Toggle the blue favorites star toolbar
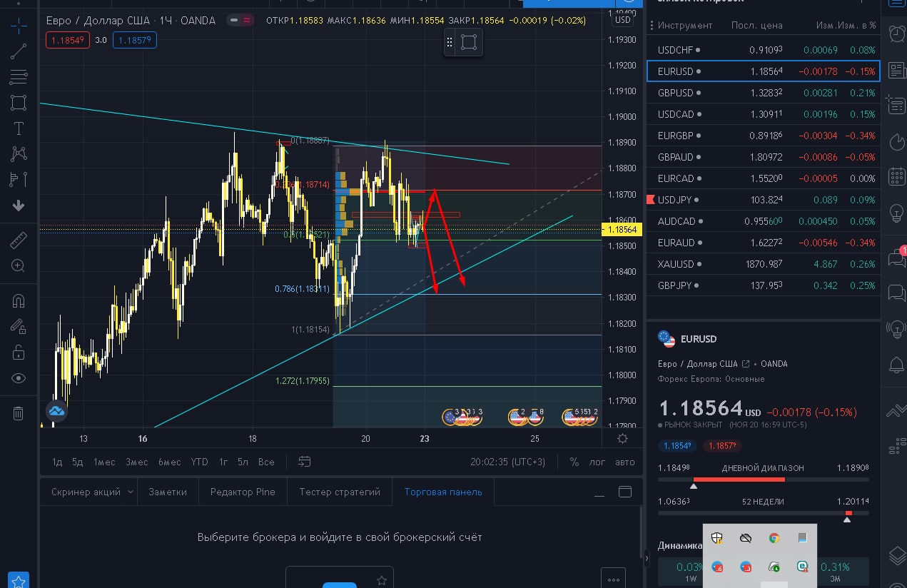907x588 pixels. click(19, 579)
